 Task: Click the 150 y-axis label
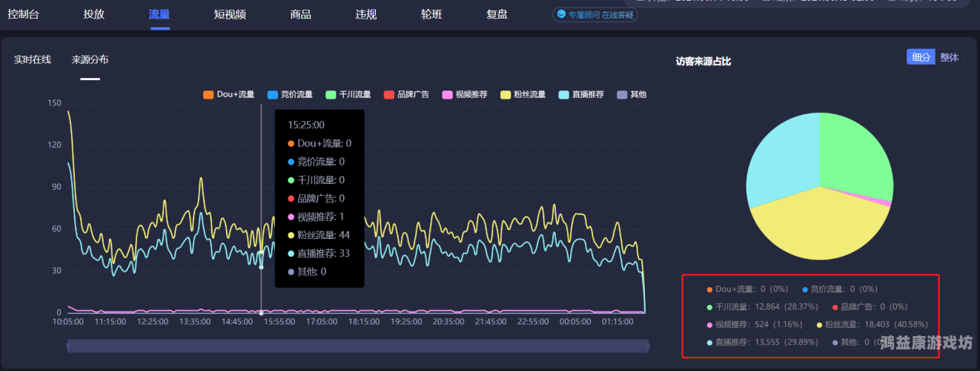54,103
